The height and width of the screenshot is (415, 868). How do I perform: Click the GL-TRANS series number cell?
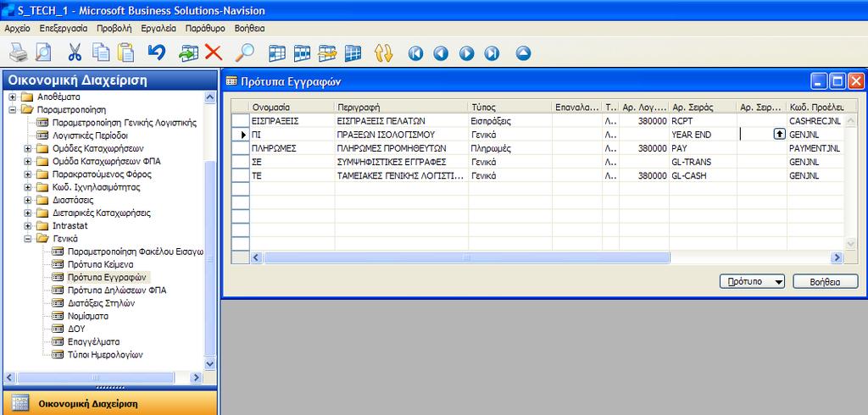click(x=703, y=162)
